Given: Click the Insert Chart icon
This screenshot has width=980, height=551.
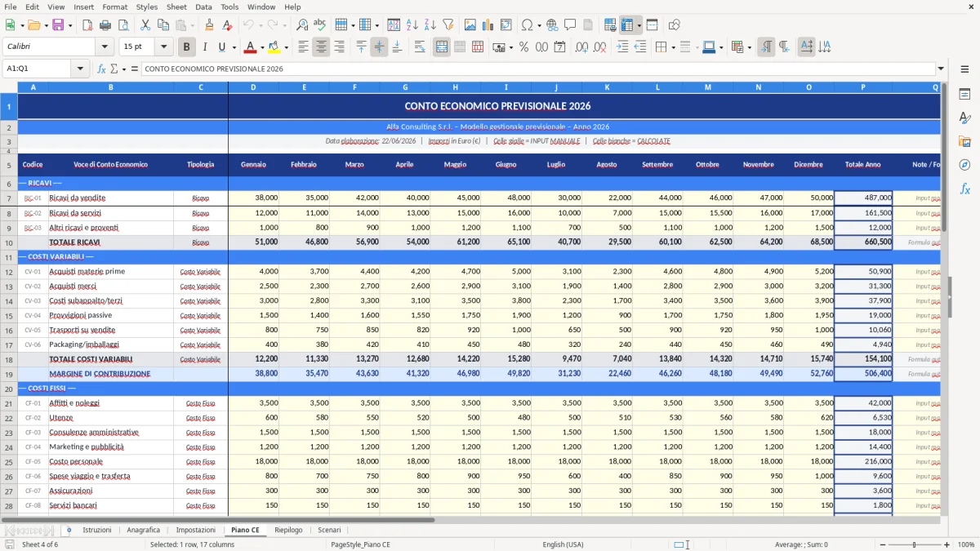Looking at the screenshot, I should pos(489,25).
